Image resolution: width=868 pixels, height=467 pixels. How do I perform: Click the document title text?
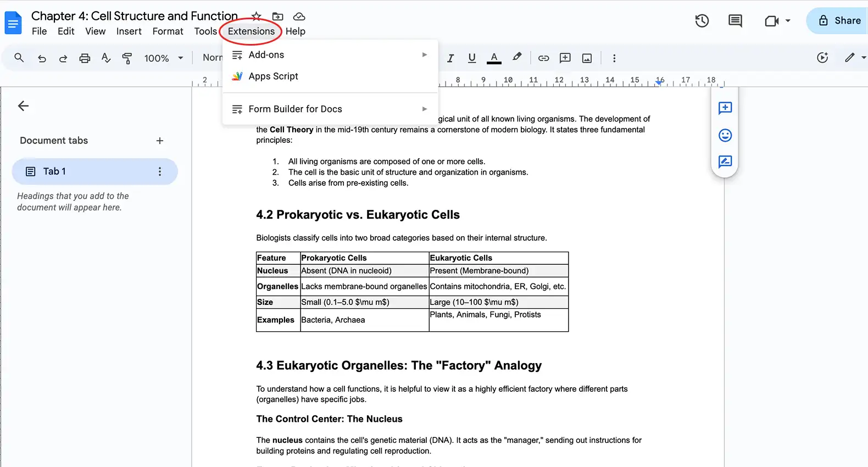click(x=135, y=16)
